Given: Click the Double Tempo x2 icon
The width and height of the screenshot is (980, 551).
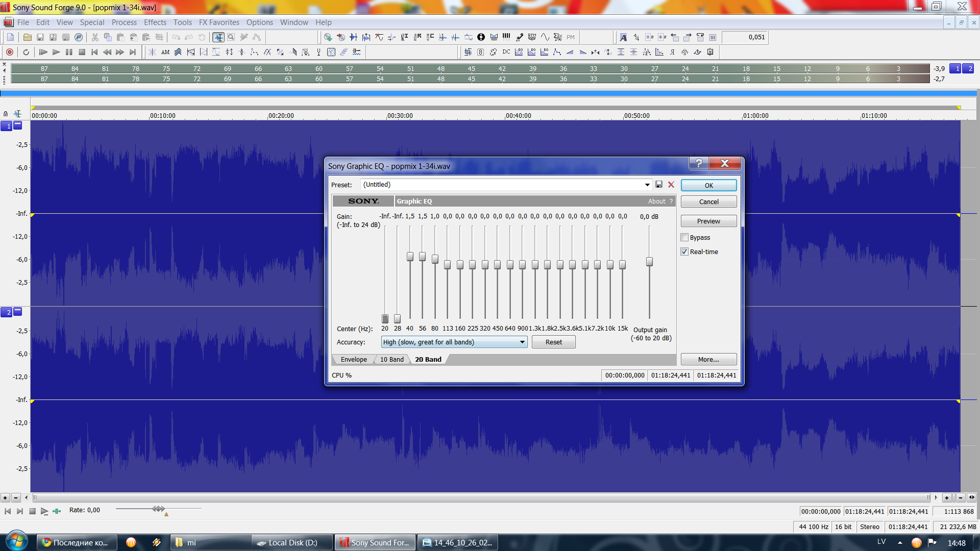Looking at the screenshot, I should [x=649, y=37].
